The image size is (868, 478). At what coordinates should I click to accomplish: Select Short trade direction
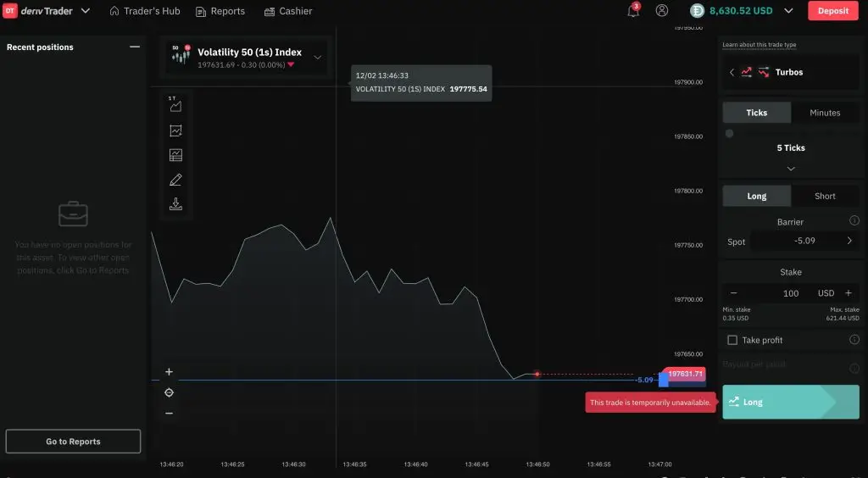(x=825, y=196)
